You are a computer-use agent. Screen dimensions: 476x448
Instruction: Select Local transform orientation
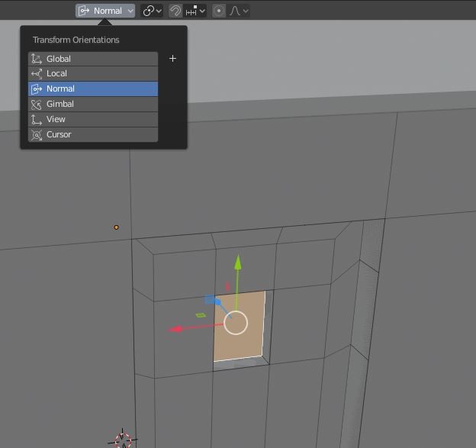tap(93, 73)
